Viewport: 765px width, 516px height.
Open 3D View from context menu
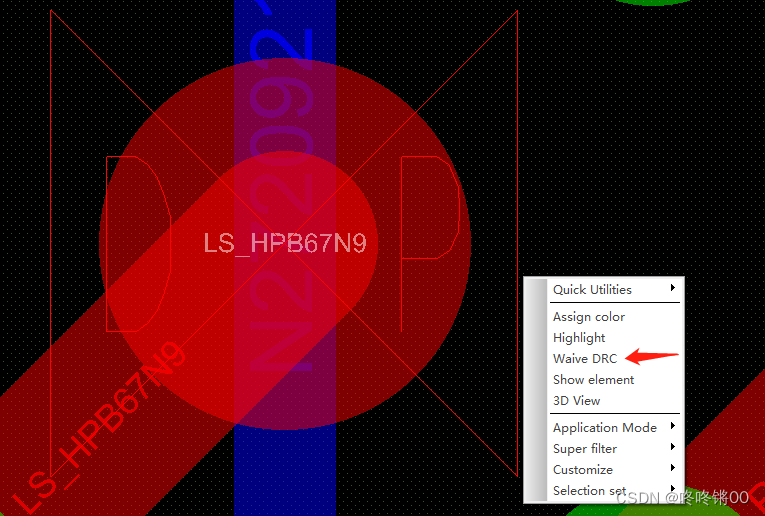(x=614, y=400)
